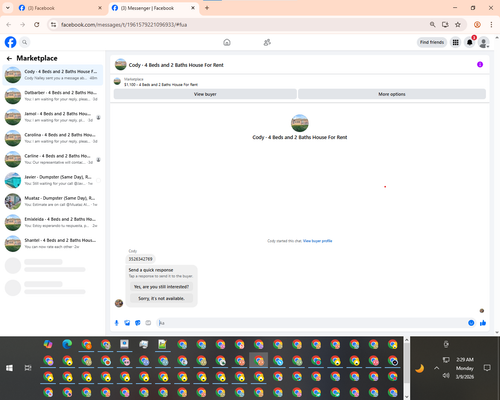Close the (3) Facebook tab
The height and width of the screenshot is (400, 500).
pos(100,8)
